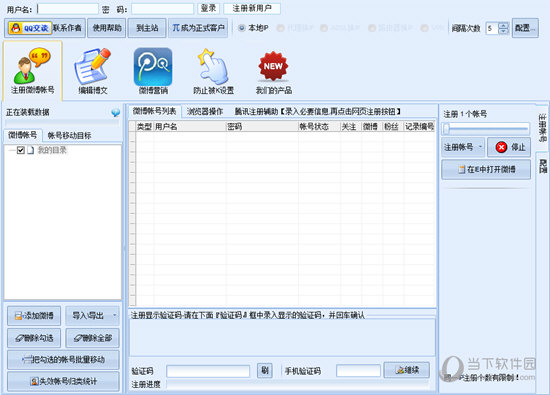Switch to the 腾讯注册辅助 tab
Screen dimensions: 550x395
tap(317, 112)
